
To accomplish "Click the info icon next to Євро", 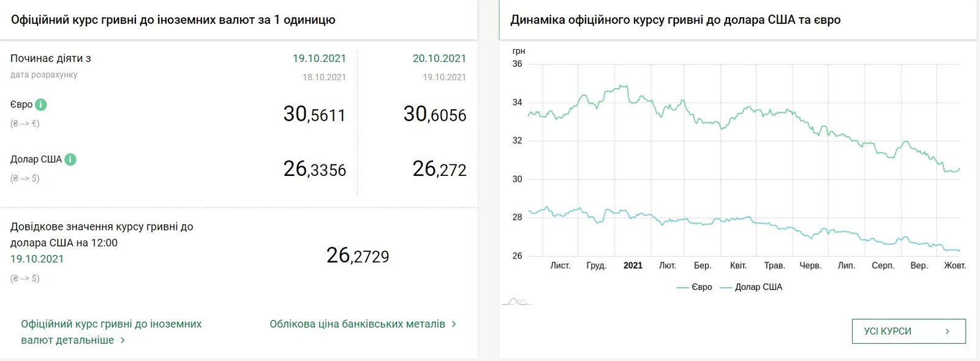I will tap(40, 104).
